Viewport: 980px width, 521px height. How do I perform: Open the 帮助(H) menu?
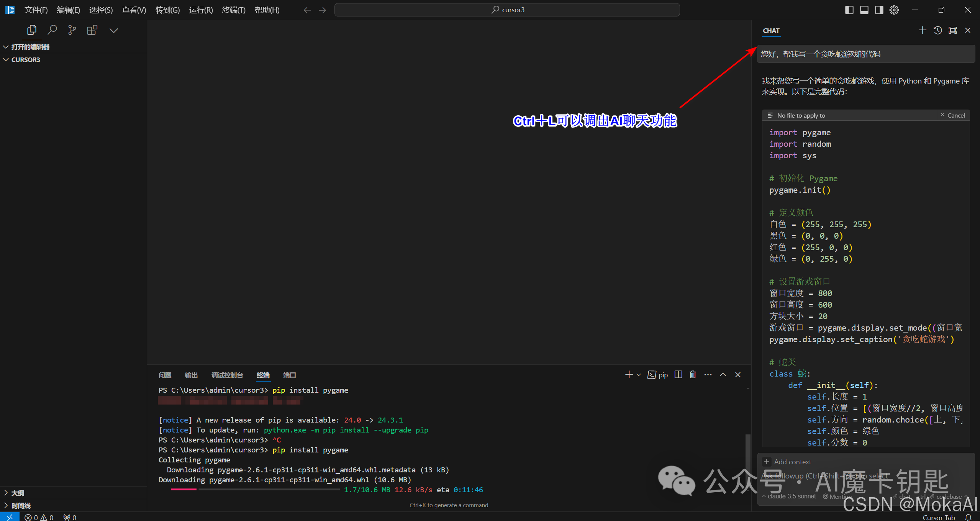click(267, 10)
